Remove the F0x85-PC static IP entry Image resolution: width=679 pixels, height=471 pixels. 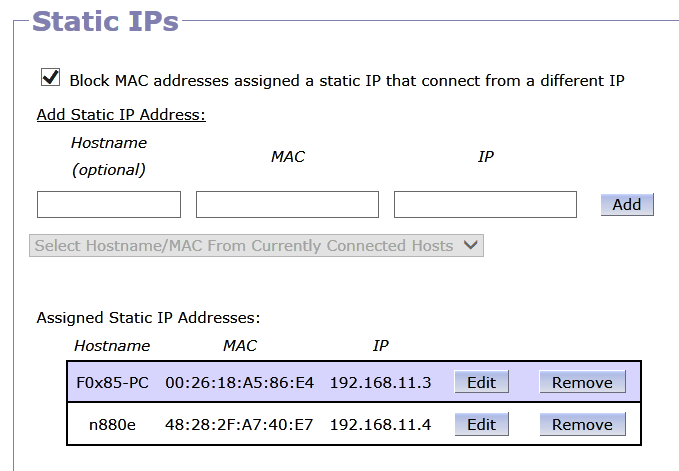click(582, 382)
